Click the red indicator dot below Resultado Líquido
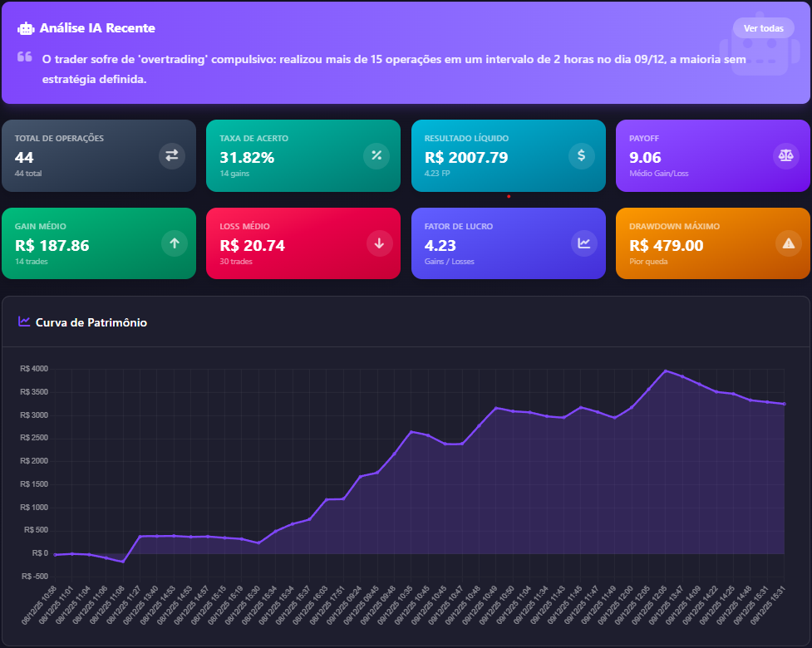Viewport: 812px width, 648px height. coord(508,197)
